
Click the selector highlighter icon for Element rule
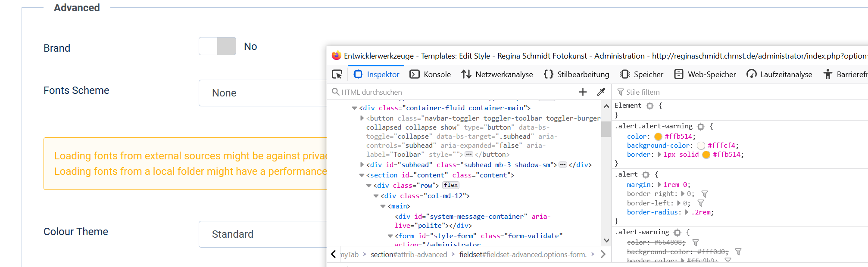pos(650,106)
